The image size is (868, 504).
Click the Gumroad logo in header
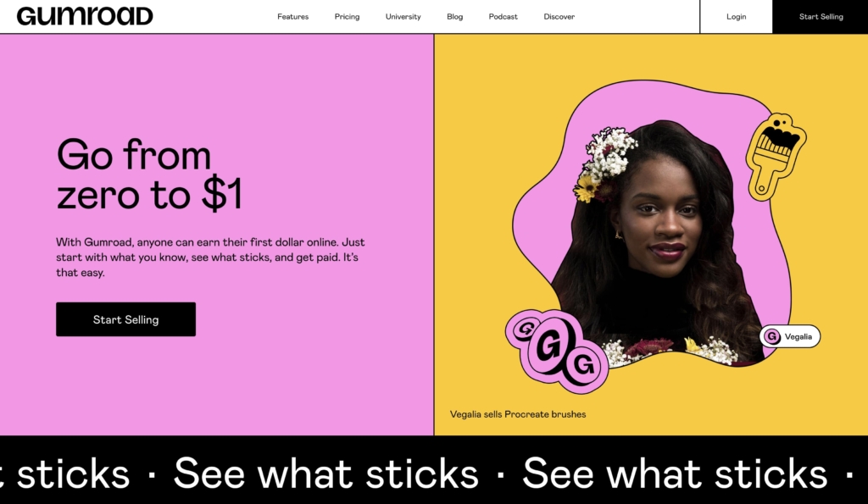click(85, 16)
